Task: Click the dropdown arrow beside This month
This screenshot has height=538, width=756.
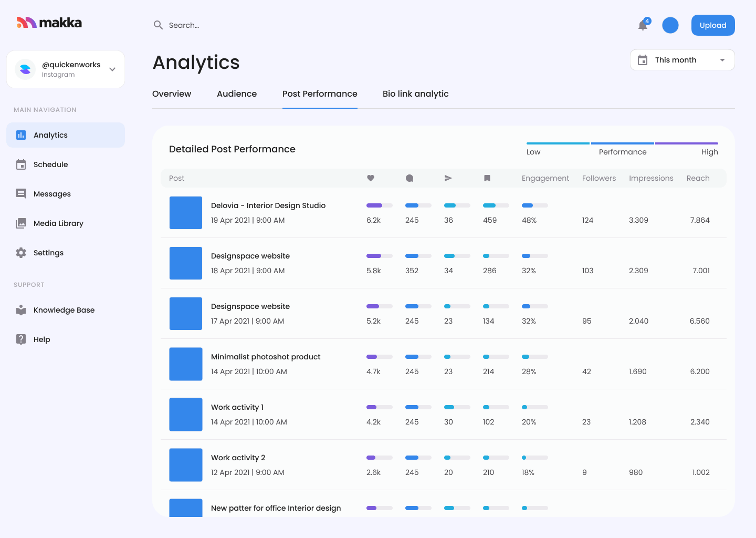Action: pyautogui.click(x=722, y=60)
